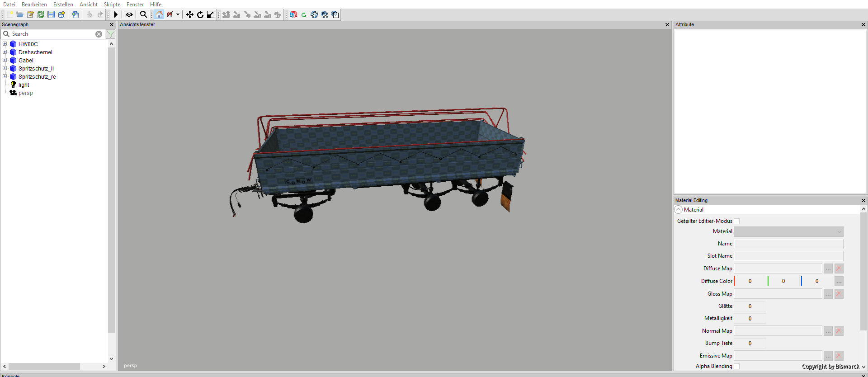Click the Diffuse Color red value field
The height and width of the screenshot is (377, 868).
pos(750,281)
